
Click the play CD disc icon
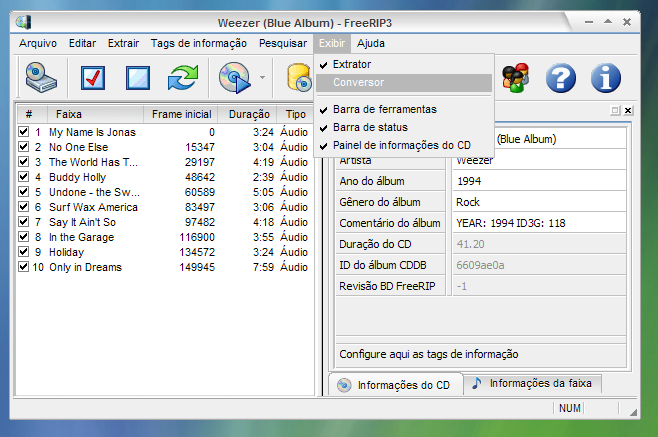pyautogui.click(x=234, y=77)
